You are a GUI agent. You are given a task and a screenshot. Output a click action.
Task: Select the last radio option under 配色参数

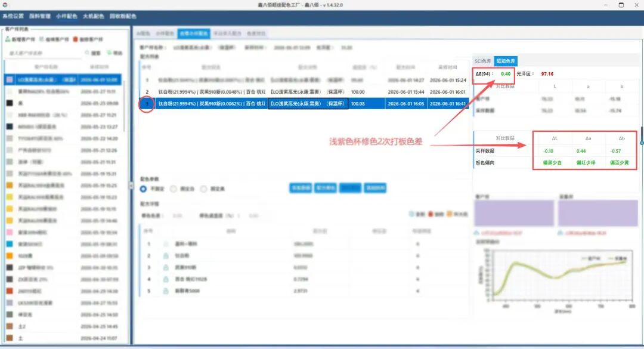(204, 189)
